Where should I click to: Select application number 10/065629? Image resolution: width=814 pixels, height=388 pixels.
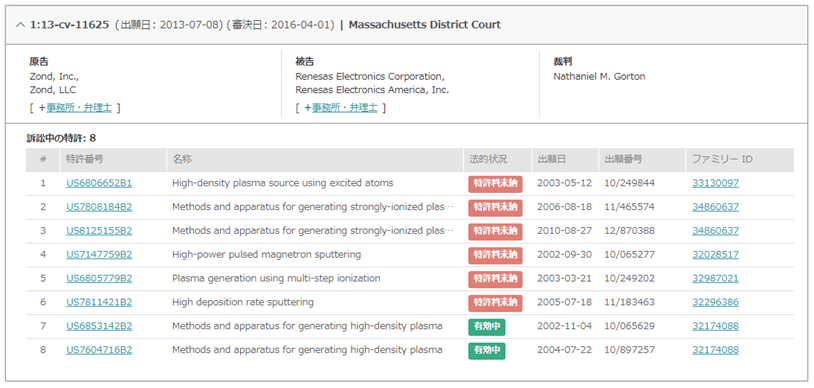point(630,326)
